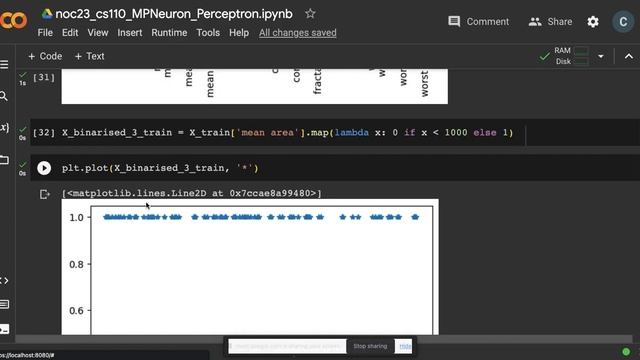Open the code snippets sidebar icon
The height and width of the screenshot is (360, 640).
(x=4, y=280)
